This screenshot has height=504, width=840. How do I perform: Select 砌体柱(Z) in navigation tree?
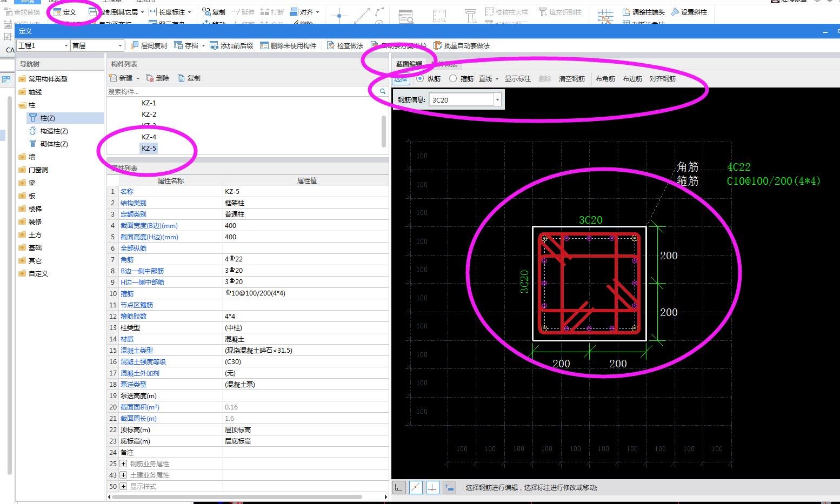point(54,144)
